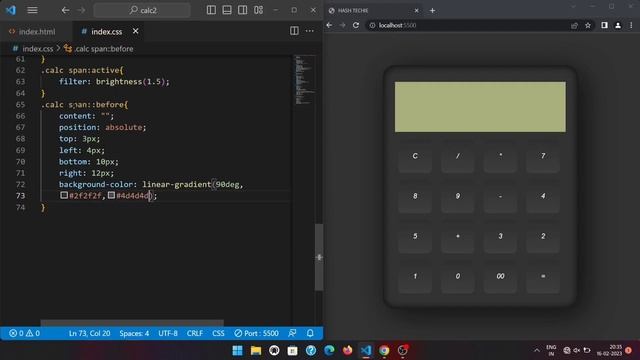Open the browser side panel icon
The height and width of the screenshot is (360, 640).
[604, 25]
